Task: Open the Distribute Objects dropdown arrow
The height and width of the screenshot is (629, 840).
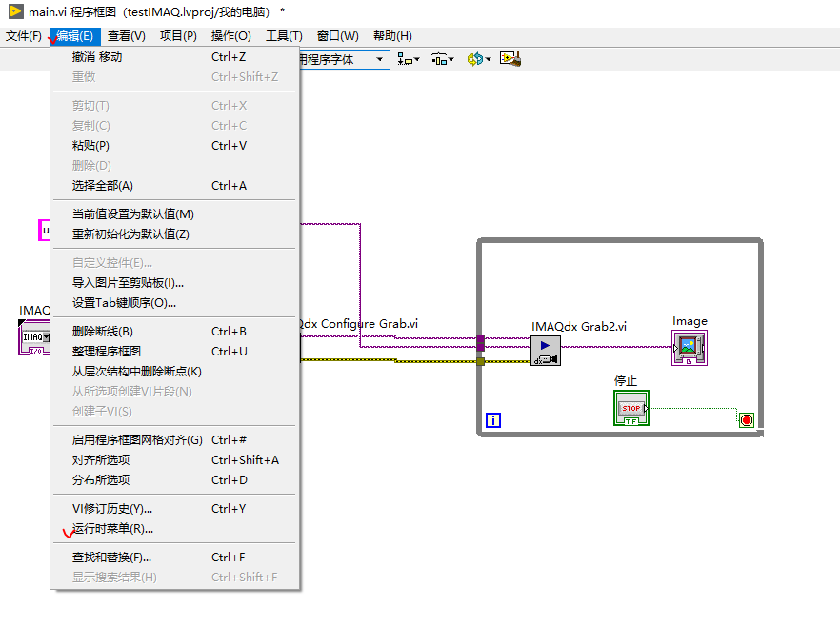Action: pyautogui.click(x=450, y=59)
